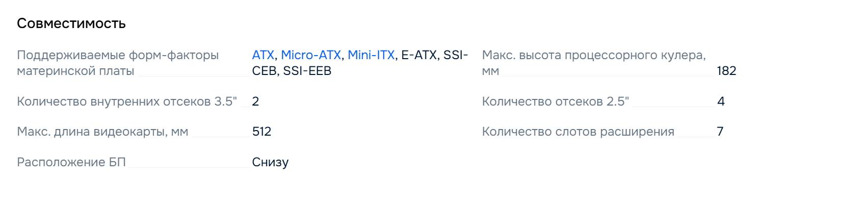Viewport: 868px width, 204px height.
Task: Click the Mini-ITX link
Action: coord(371,55)
